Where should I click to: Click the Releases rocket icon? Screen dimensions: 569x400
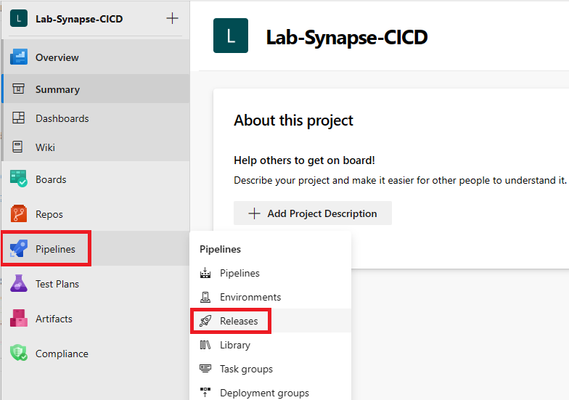pos(205,321)
